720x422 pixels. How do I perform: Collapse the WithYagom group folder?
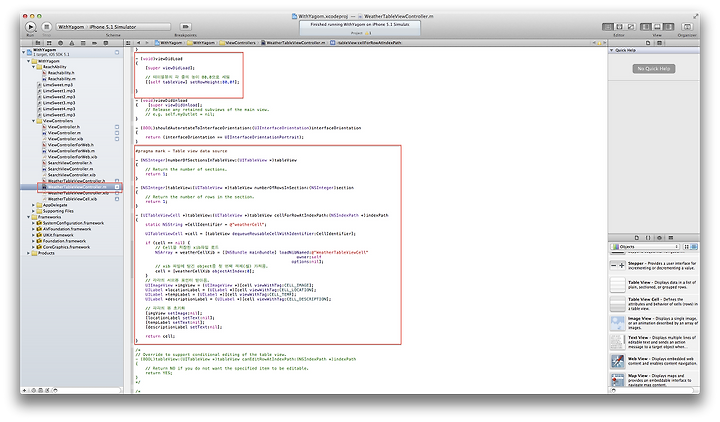(28, 61)
